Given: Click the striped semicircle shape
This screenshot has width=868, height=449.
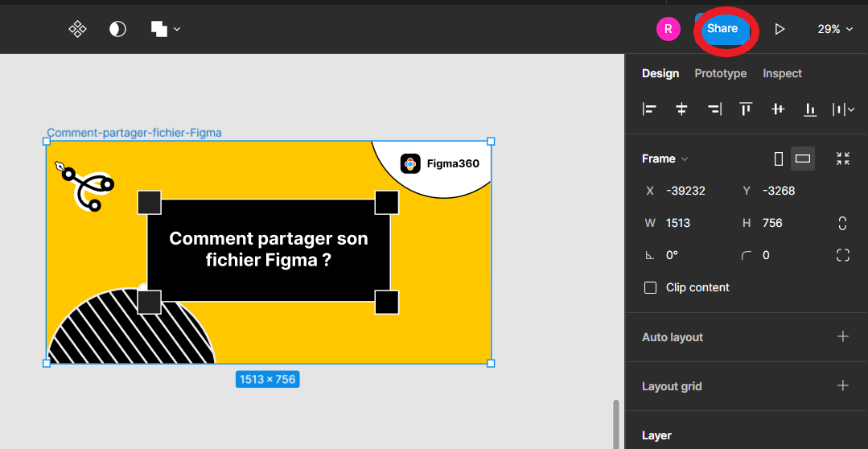Looking at the screenshot, I should [130, 326].
